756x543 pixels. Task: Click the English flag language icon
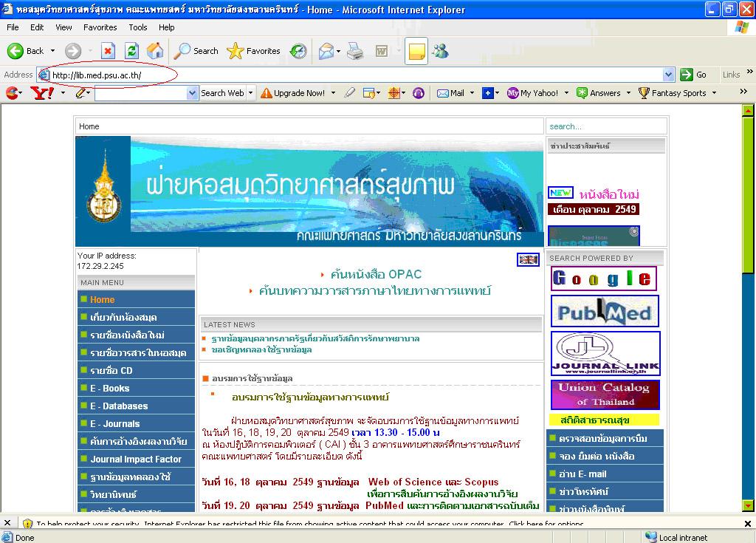528,259
